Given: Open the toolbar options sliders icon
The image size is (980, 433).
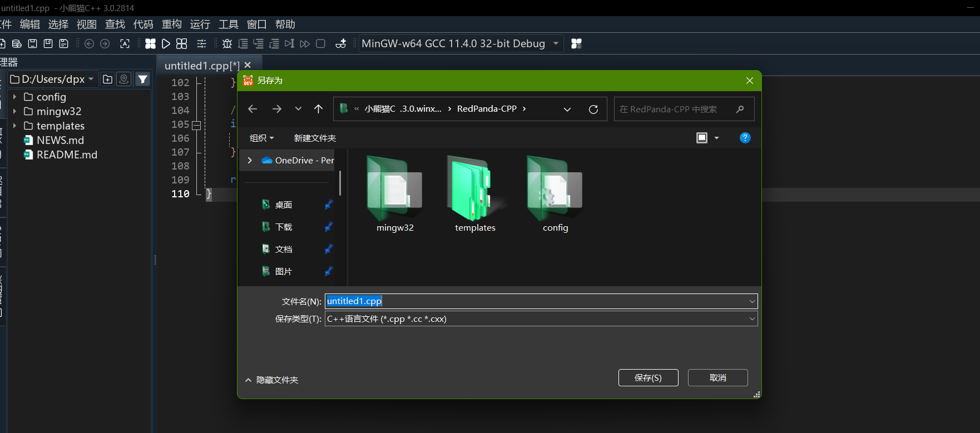Looking at the screenshot, I should pyautogui.click(x=202, y=43).
